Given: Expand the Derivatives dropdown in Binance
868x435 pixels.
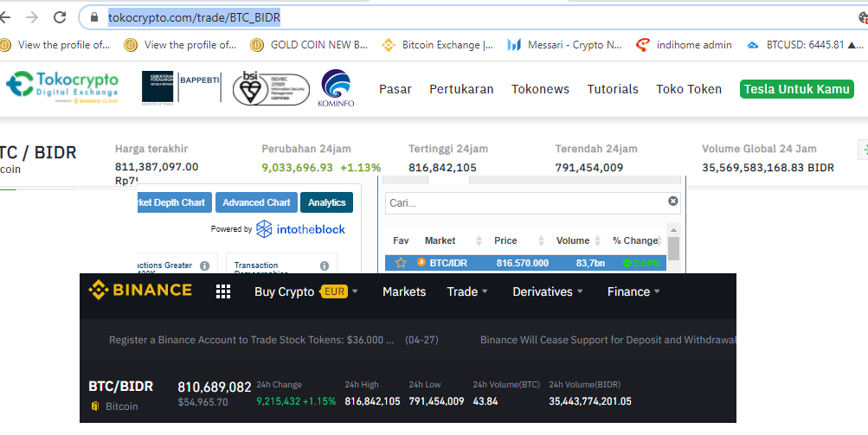Looking at the screenshot, I should pos(548,291).
